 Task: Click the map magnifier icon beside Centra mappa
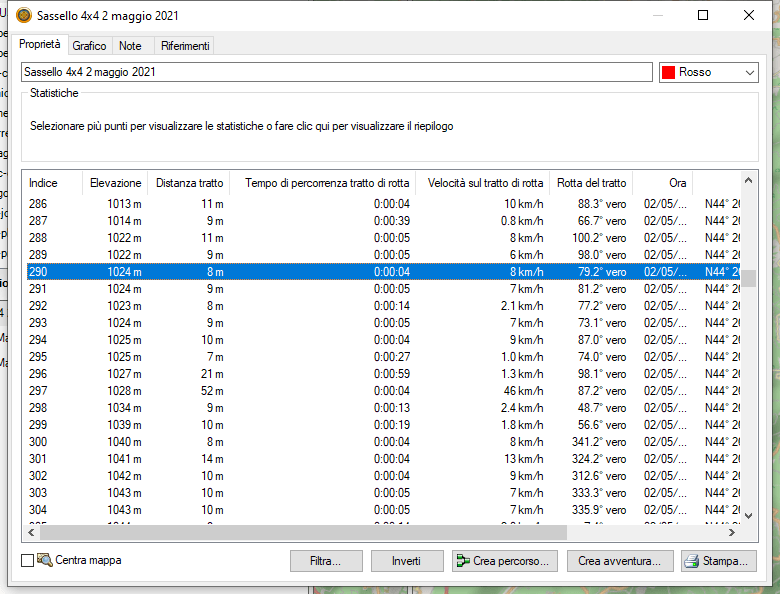coord(44,560)
